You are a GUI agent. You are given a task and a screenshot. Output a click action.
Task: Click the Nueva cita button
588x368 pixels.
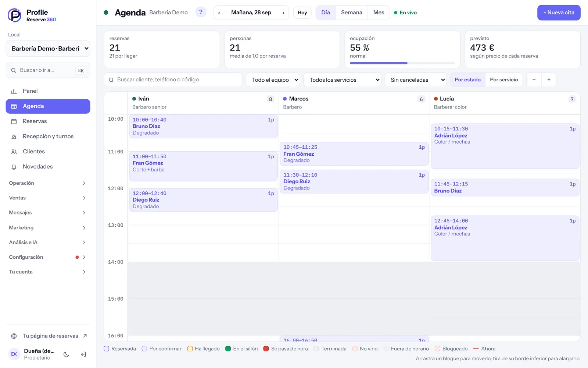coord(559,13)
